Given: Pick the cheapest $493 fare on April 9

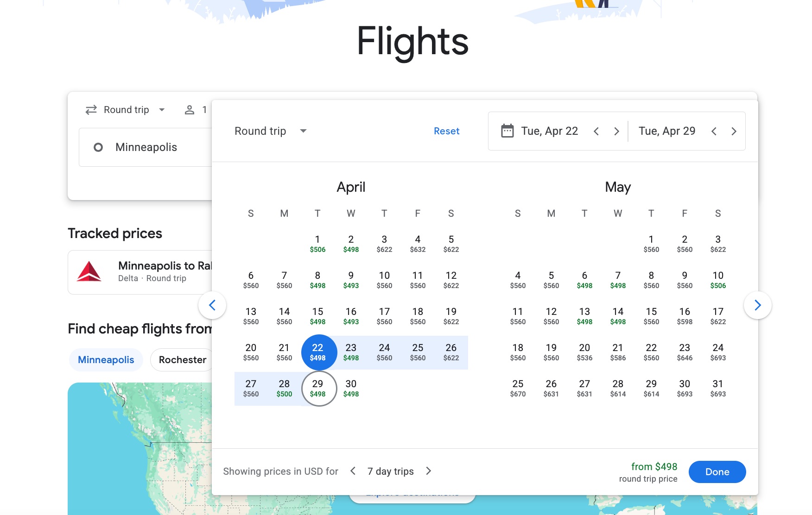Looking at the screenshot, I should (x=351, y=280).
